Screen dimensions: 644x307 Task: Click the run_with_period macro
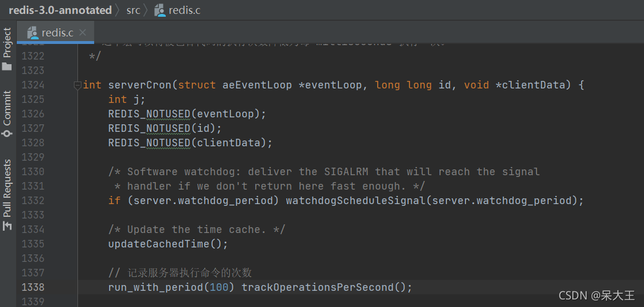(x=156, y=287)
